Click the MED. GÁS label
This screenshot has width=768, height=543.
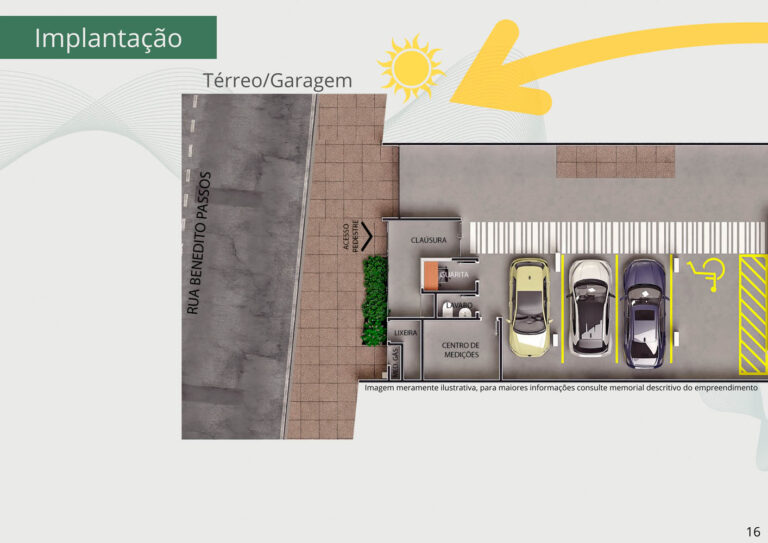pyautogui.click(x=396, y=361)
